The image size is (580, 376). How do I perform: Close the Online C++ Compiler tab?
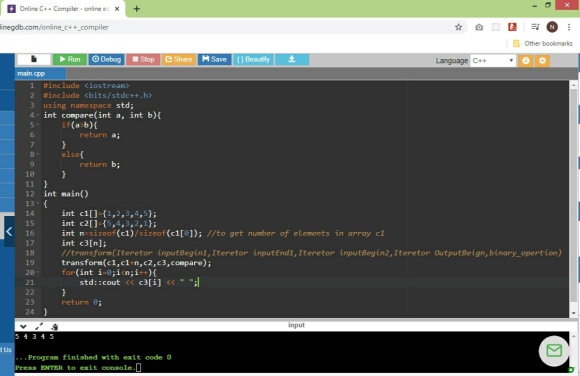[x=117, y=9]
